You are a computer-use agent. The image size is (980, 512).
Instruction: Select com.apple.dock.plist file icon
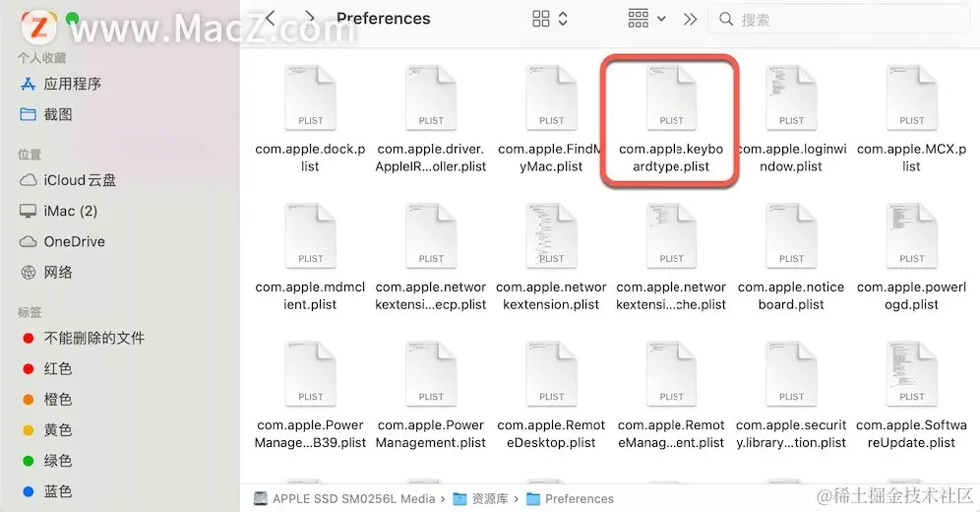[311, 97]
